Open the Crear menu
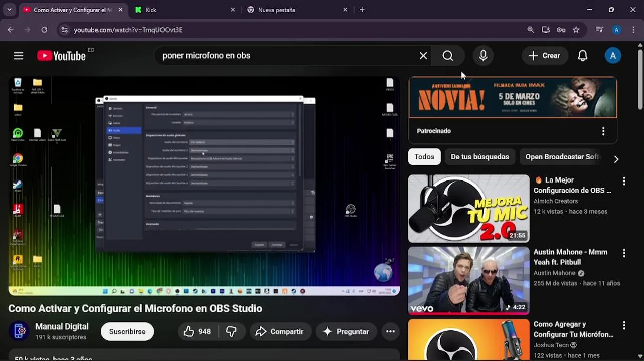Viewport: 644px width, 361px height. click(545, 56)
